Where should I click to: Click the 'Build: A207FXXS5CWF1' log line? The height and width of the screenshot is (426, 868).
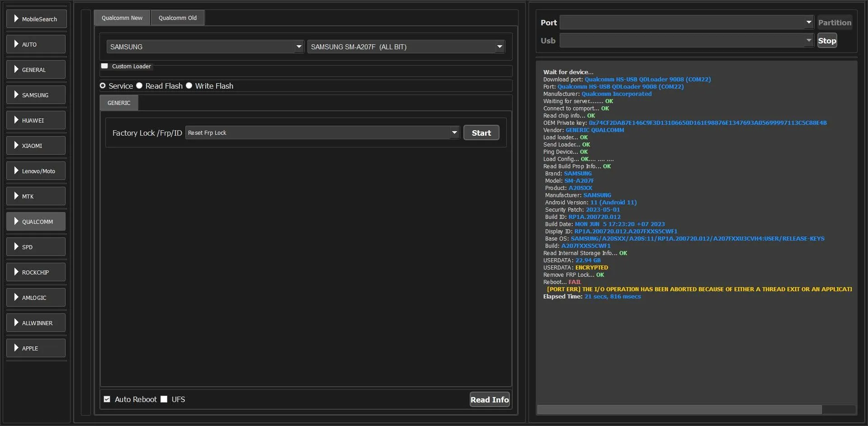(x=578, y=246)
